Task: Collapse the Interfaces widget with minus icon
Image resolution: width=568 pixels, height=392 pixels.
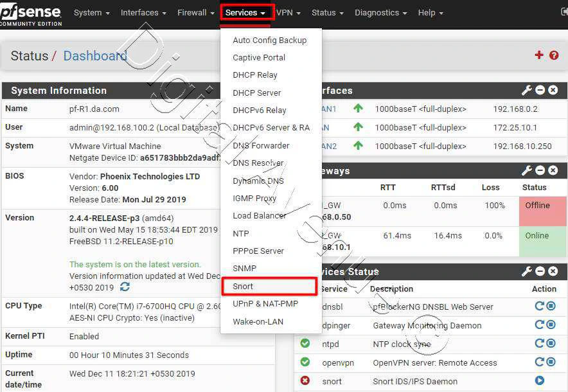Action: 540,90
